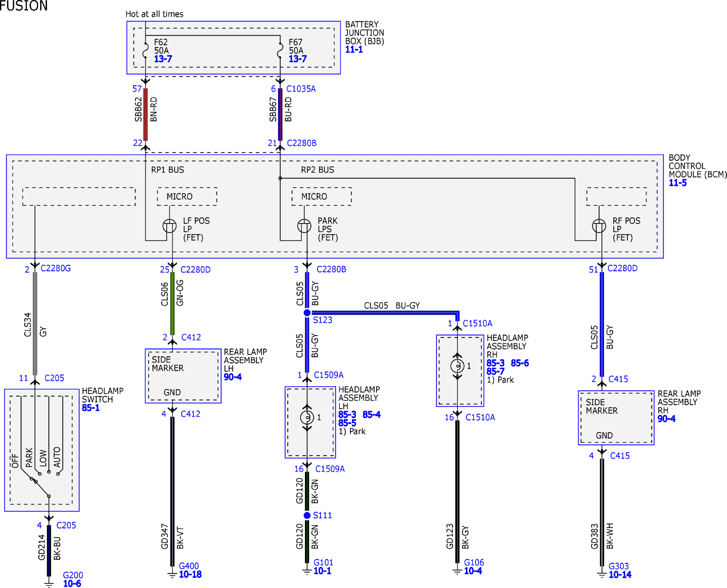Follow the 13-7 link under fuse F62

click(x=163, y=59)
